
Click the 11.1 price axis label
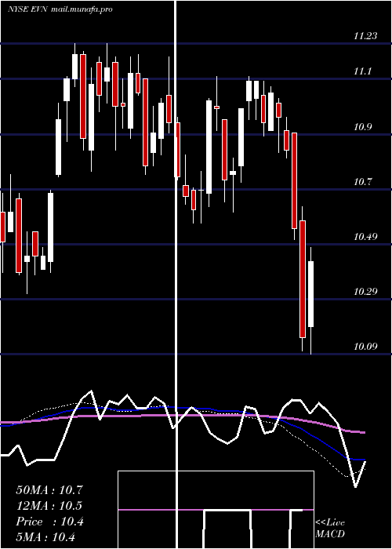point(362,71)
